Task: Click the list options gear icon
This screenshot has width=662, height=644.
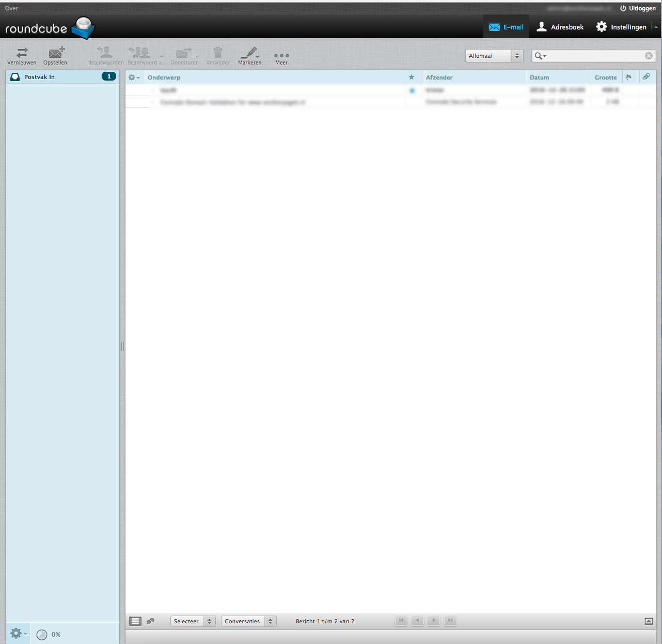Action: tap(133, 77)
